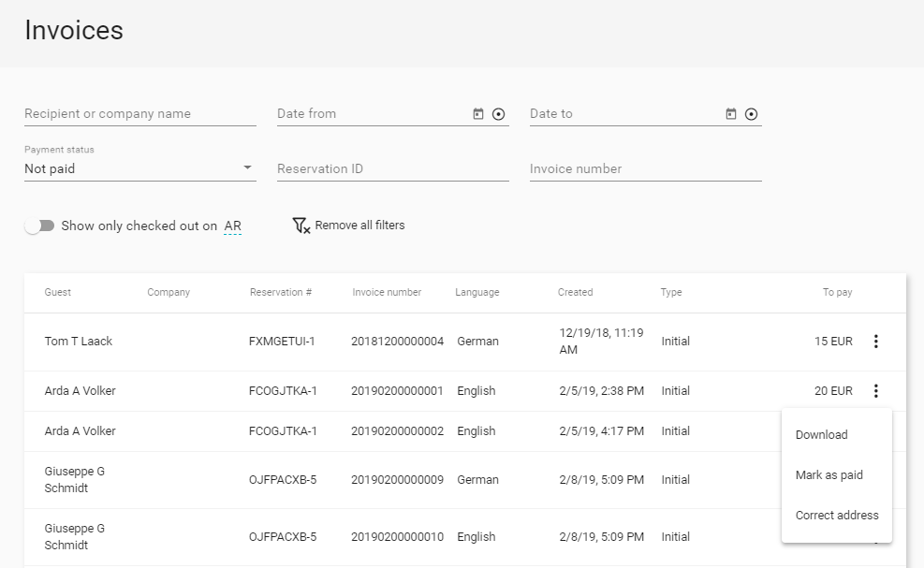
Task: Click created date 2/5/19, 4:17 PM
Action: pos(602,430)
